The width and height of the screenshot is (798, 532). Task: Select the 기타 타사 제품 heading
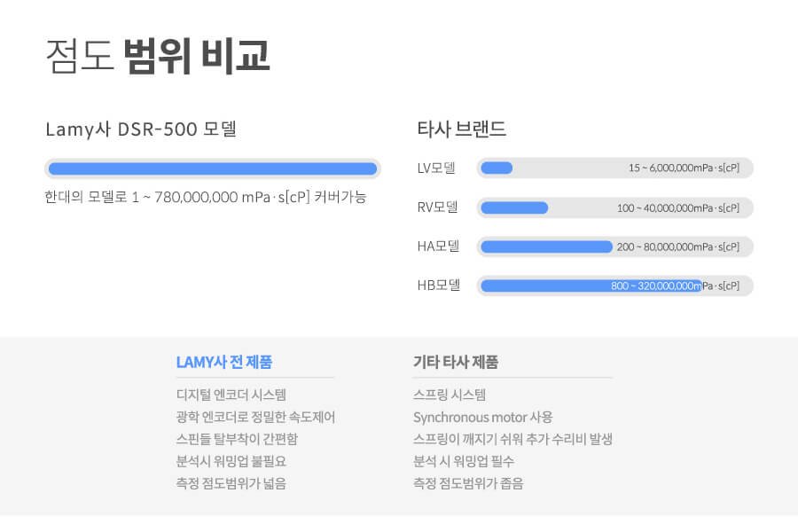coord(456,362)
